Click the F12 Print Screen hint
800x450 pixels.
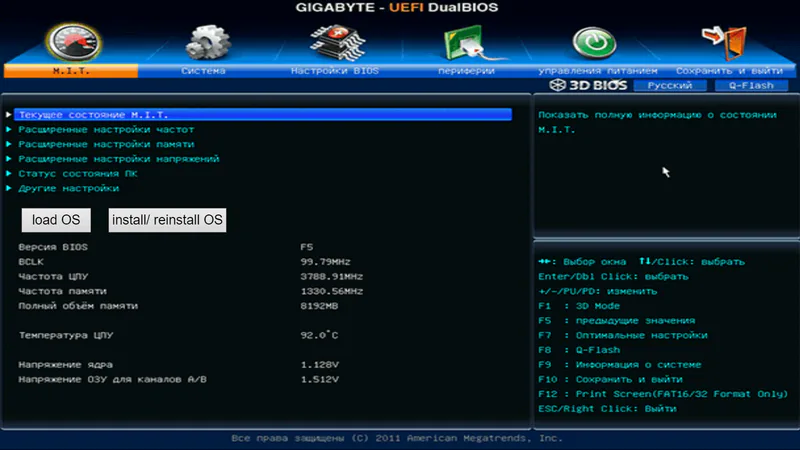pos(663,394)
